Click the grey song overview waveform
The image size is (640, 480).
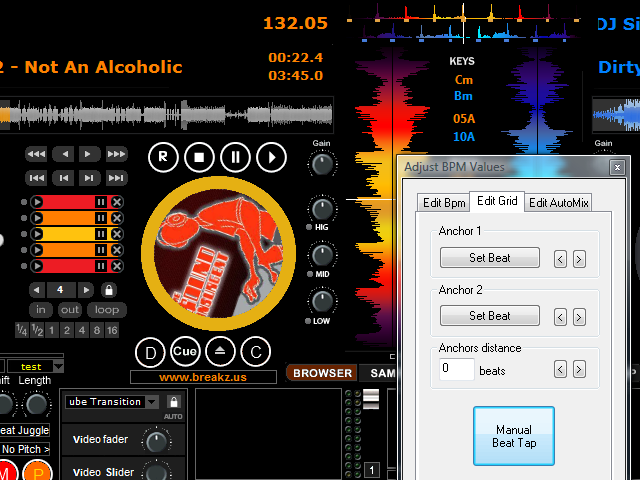(167, 115)
